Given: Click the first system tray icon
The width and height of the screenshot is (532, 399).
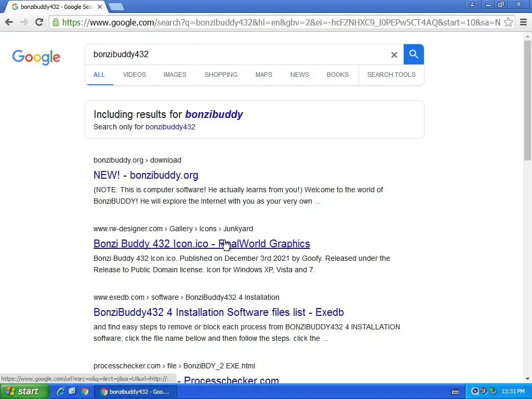Looking at the screenshot, I should click(475, 391).
